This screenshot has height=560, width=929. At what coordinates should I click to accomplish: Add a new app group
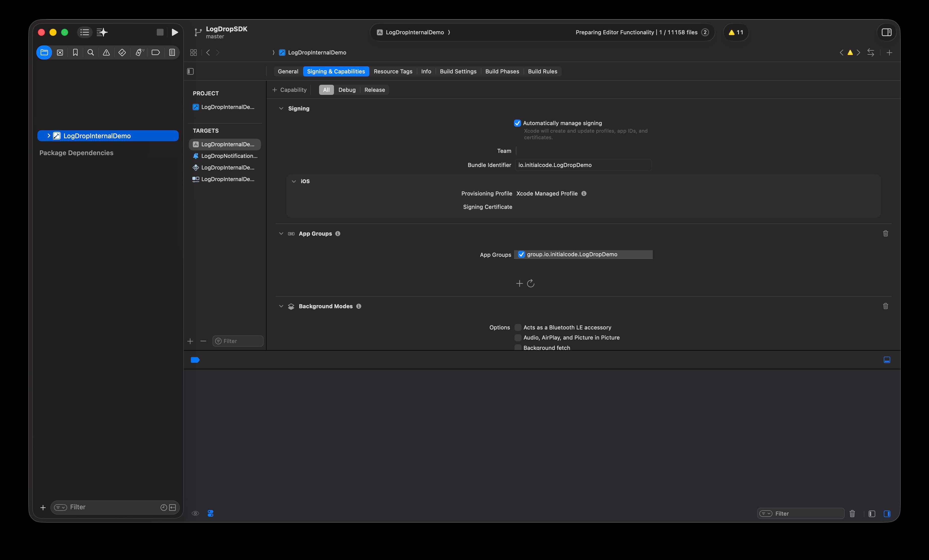click(519, 283)
